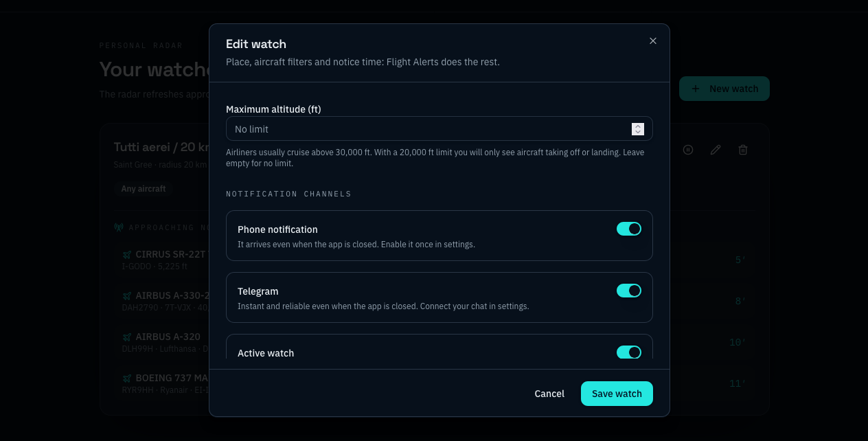Click the Tutti aerei watch title
868x441 pixels.
161,147
